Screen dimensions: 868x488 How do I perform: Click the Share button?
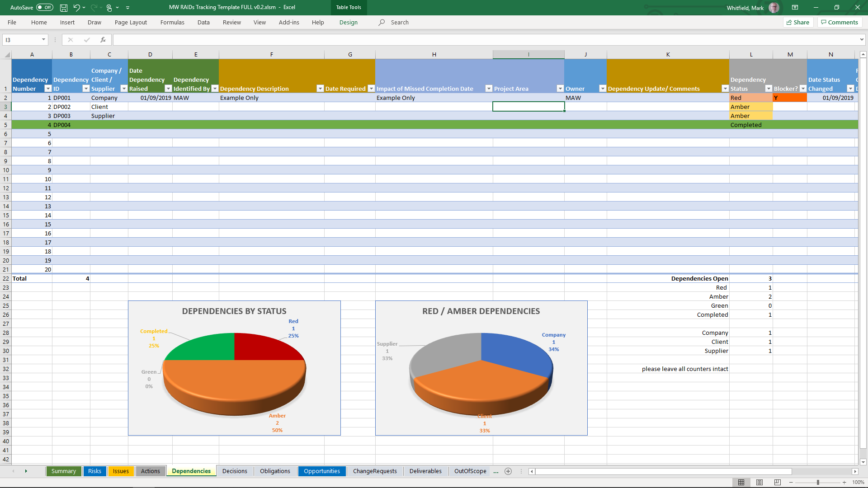[798, 22]
